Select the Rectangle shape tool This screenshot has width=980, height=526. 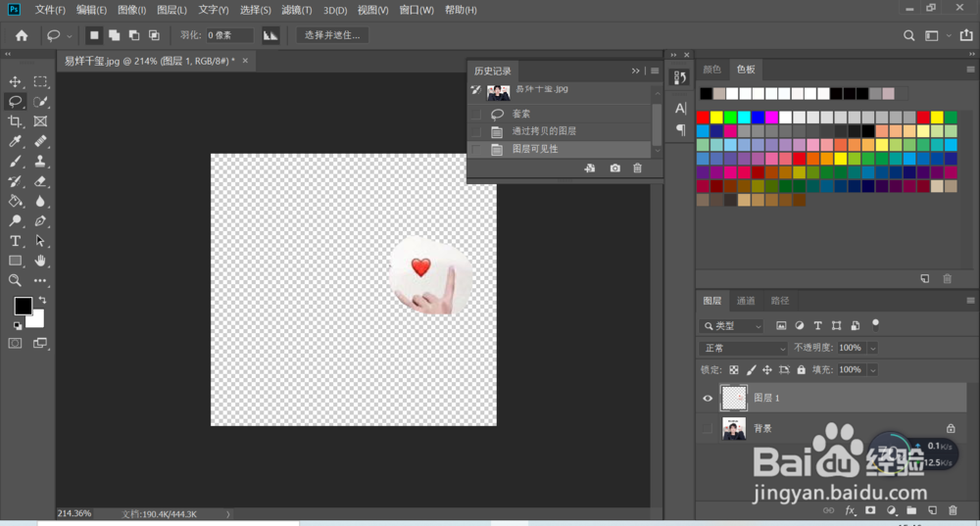[15, 261]
